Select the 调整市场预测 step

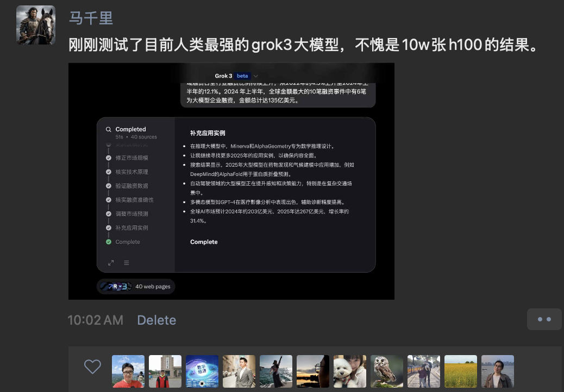pos(131,214)
